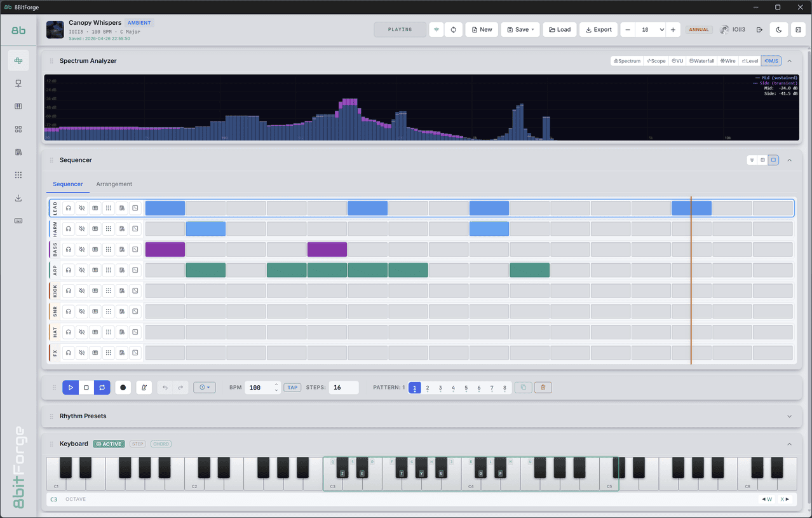Open piano roll for HARM track

coord(95,229)
